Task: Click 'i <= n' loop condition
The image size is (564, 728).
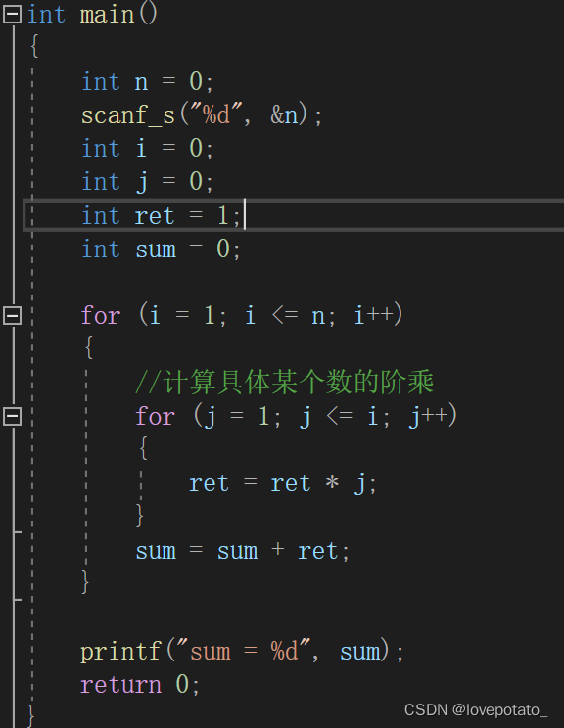Action: click(x=284, y=316)
